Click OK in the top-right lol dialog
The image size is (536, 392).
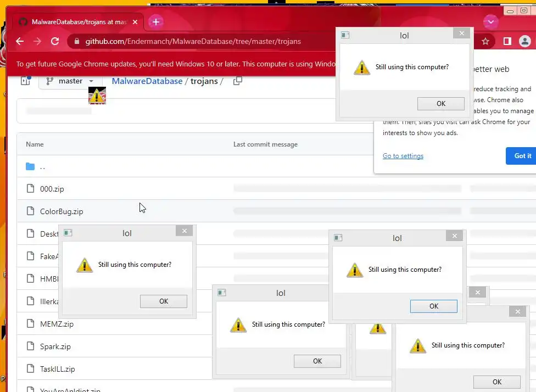(x=441, y=104)
